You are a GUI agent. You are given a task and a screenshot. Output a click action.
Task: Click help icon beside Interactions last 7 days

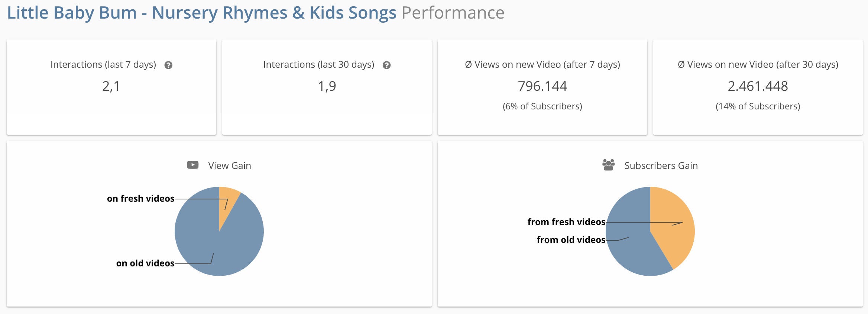point(168,65)
